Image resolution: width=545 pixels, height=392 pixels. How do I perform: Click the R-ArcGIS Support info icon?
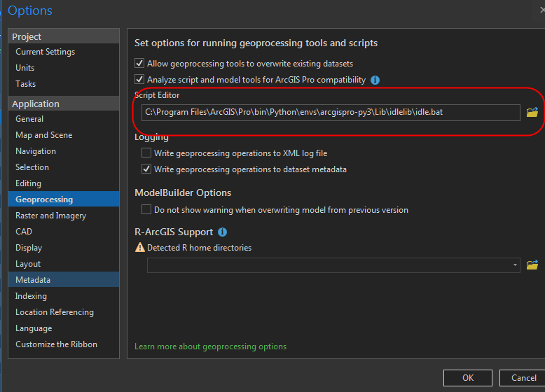point(222,232)
